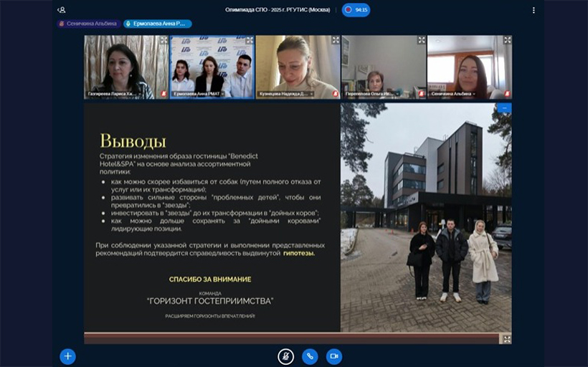The height and width of the screenshot is (367, 588).
Task: Click the hotel photo in presentation
Action: [x=426, y=217]
